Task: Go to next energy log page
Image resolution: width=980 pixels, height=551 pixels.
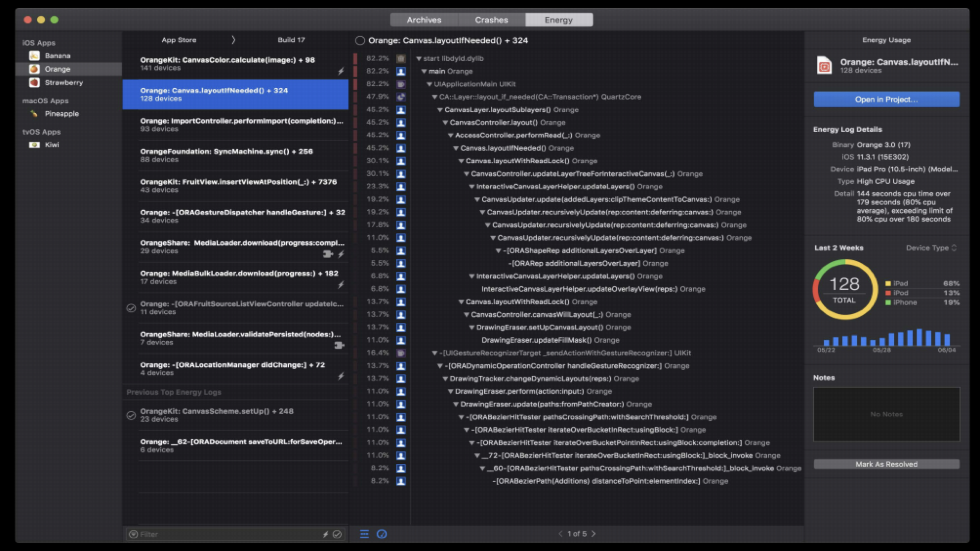Action: pyautogui.click(x=594, y=534)
